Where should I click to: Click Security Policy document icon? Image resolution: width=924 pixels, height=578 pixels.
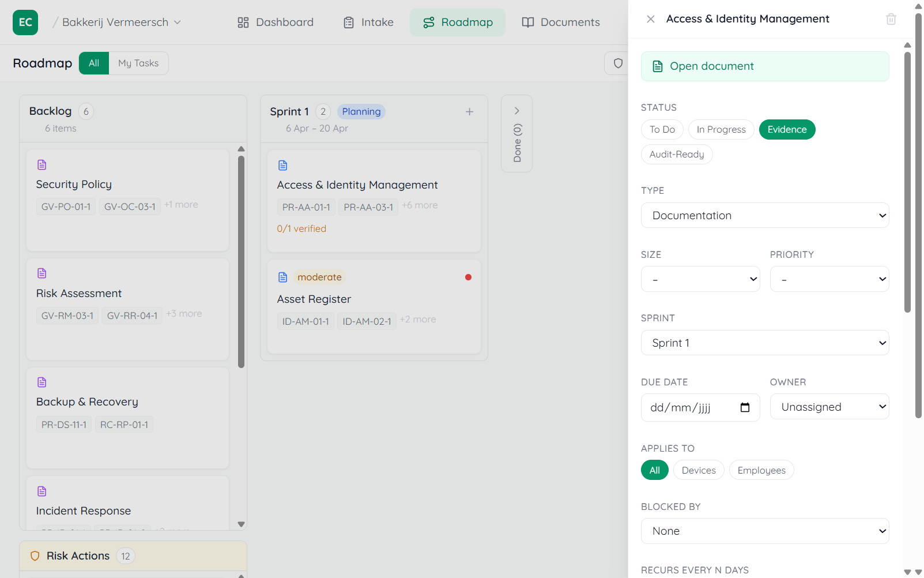click(x=42, y=165)
